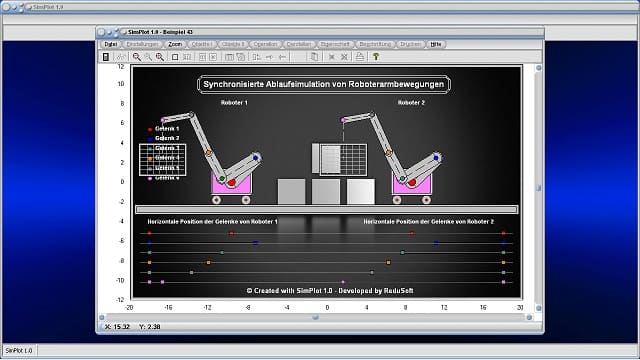Click vertical scrollbar bottom arrow button
Screen dimensions: 640x360
point(538,308)
